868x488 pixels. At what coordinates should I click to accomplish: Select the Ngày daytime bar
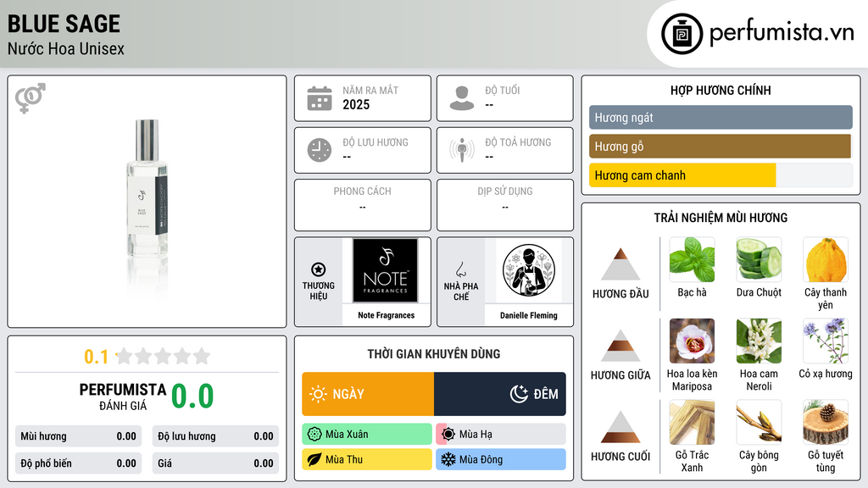click(x=368, y=394)
